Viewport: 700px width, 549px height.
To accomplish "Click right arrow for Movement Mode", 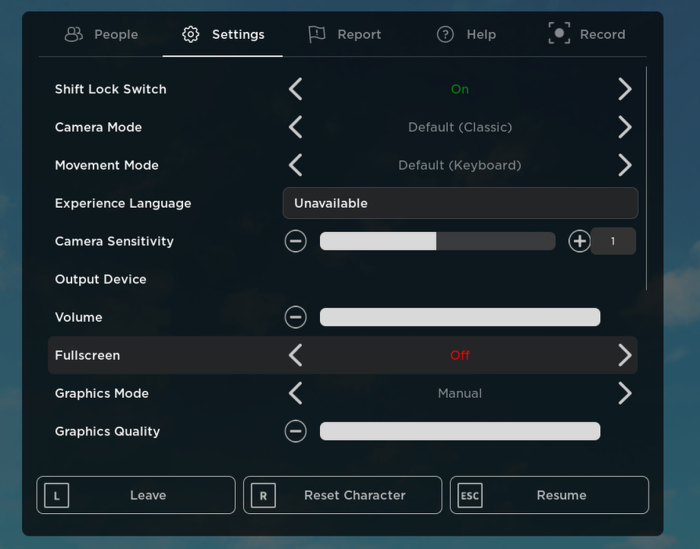I will point(625,165).
